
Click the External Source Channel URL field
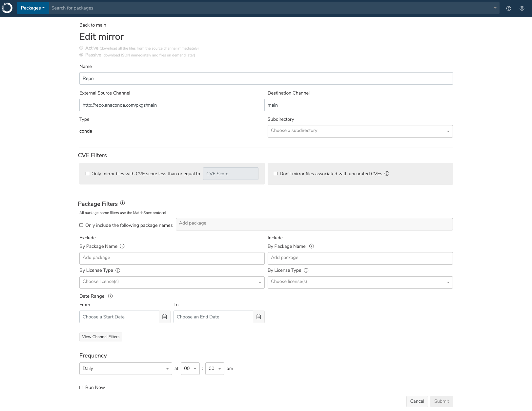pyautogui.click(x=172, y=105)
